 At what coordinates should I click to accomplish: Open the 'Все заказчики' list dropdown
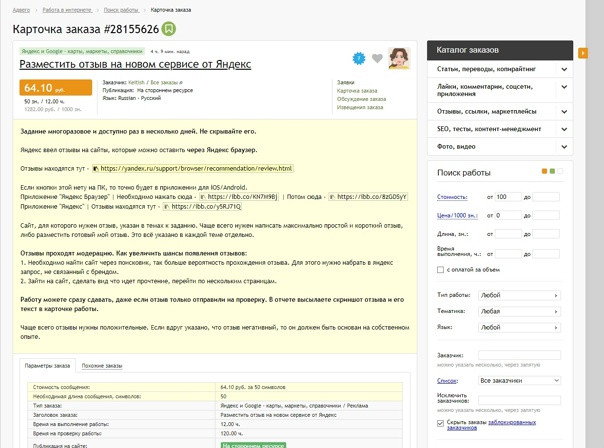click(x=519, y=381)
